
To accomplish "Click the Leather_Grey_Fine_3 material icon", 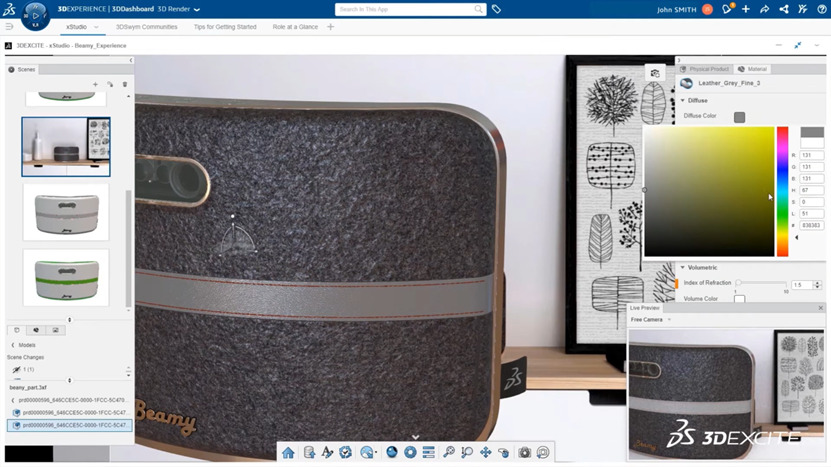I will [686, 83].
